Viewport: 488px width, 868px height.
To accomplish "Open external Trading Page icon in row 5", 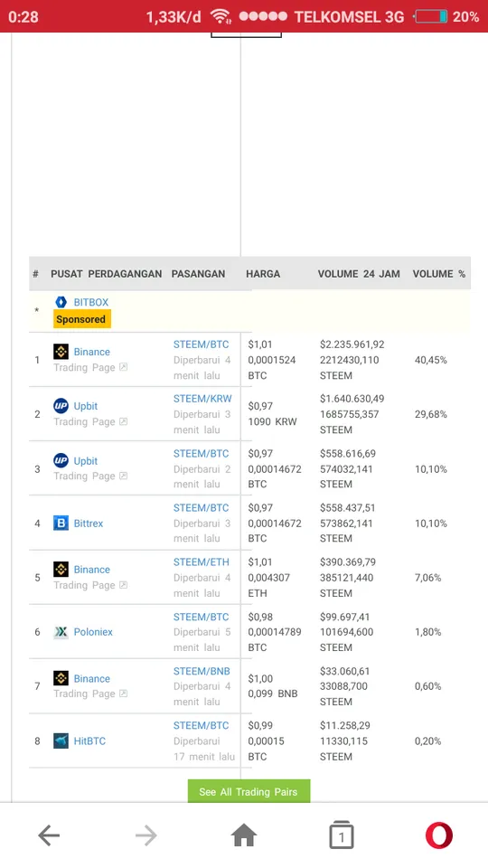I will (x=124, y=585).
